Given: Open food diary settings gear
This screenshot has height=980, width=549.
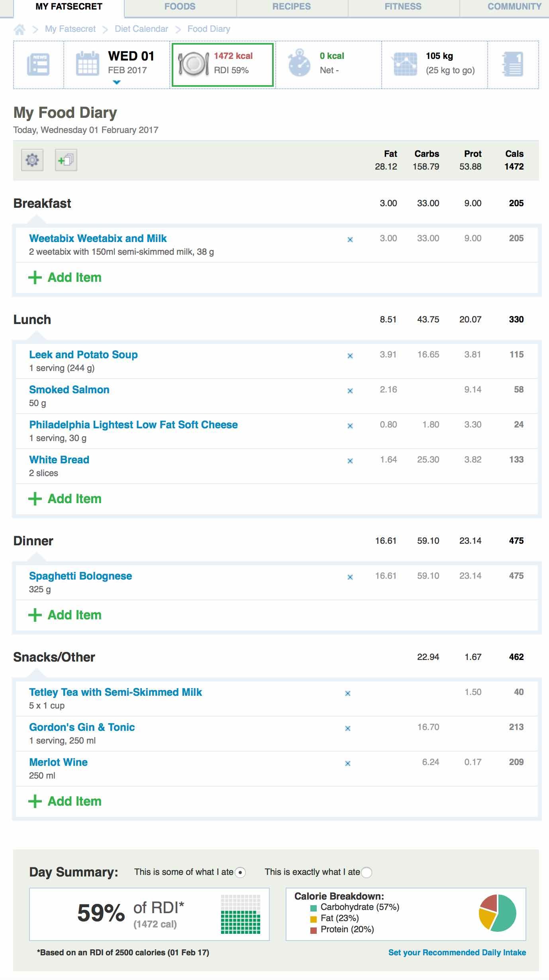Looking at the screenshot, I should pyautogui.click(x=32, y=160).
